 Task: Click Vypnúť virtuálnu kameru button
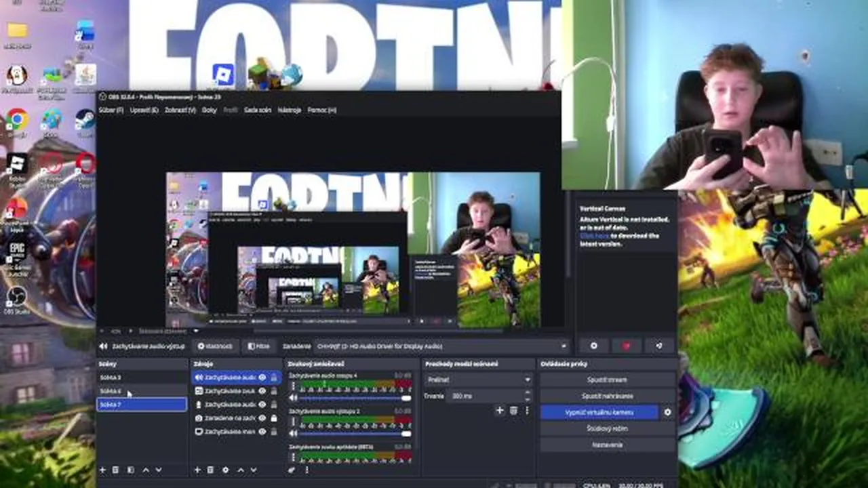click(599, 412)
